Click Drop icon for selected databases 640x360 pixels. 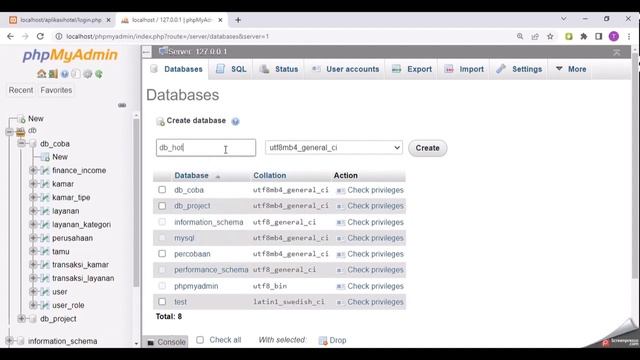click(x=323, y=340)
